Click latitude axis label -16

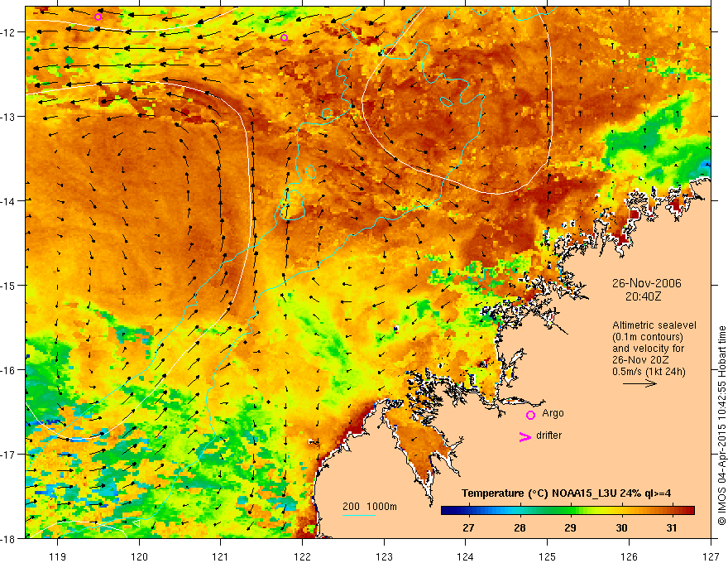(8, 370)
